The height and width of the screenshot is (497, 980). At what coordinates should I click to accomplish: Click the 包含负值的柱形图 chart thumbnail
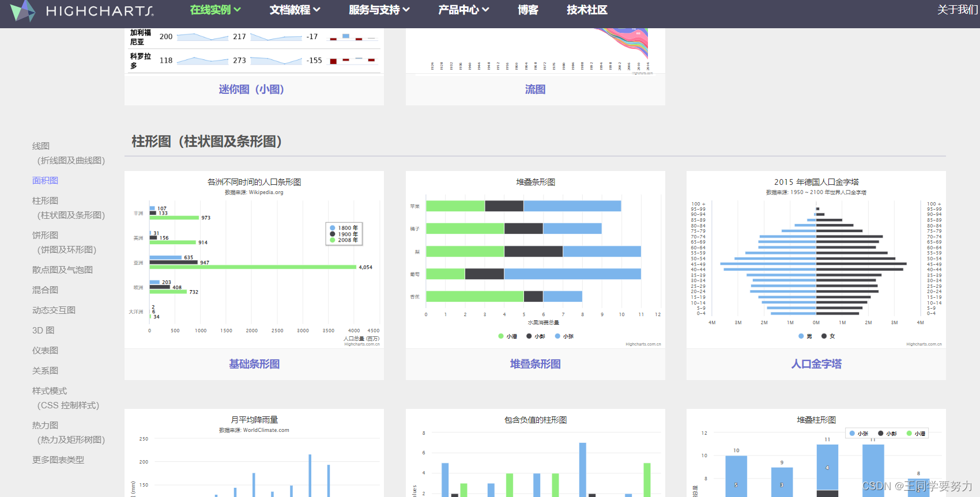(x=535, y=453)
